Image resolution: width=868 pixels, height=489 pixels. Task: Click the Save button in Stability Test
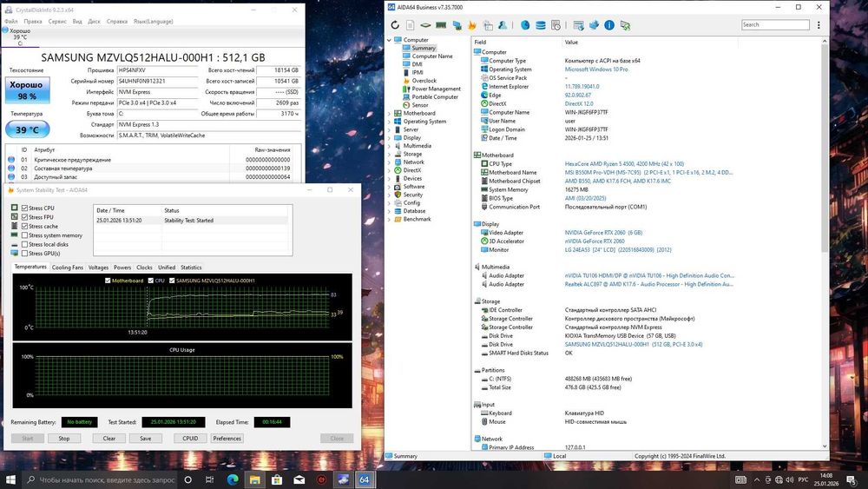(x=146, y=438)
